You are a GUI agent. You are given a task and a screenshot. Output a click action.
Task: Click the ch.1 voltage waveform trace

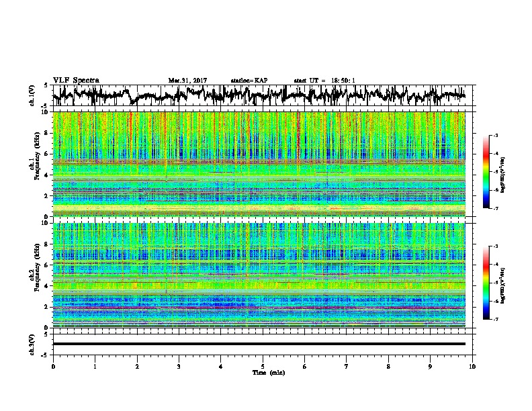[259, 95]
